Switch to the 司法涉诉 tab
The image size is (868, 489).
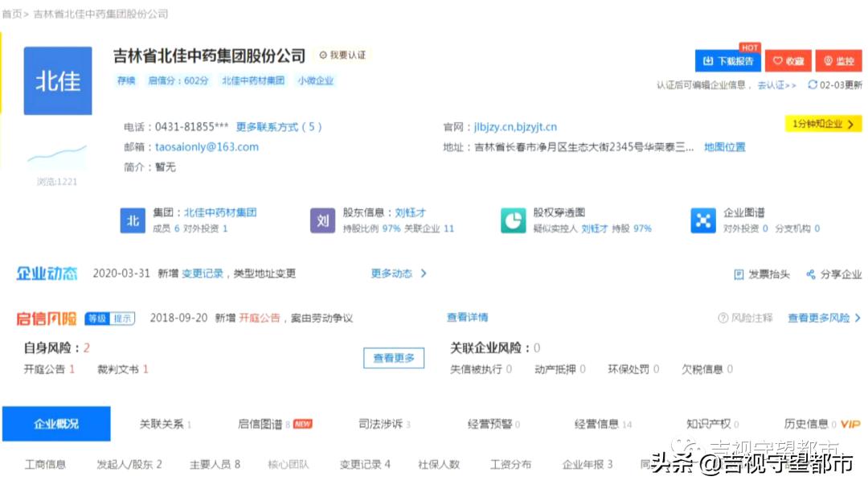[x=382, y=423]
